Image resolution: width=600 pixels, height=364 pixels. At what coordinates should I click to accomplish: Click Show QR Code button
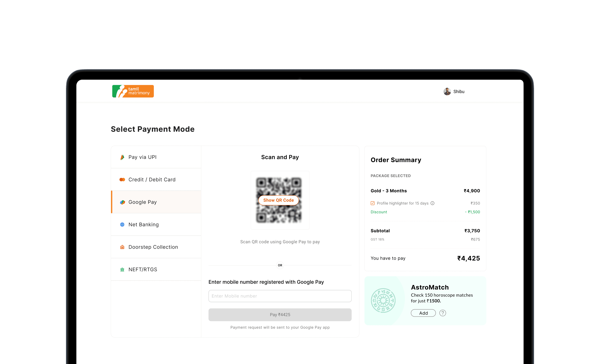point(279,200)
